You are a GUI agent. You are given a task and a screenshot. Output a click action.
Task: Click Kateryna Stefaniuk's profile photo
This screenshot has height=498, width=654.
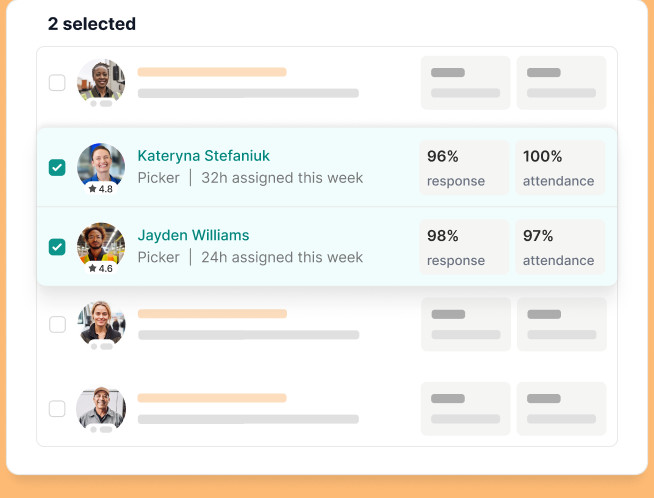pos(101,164)
